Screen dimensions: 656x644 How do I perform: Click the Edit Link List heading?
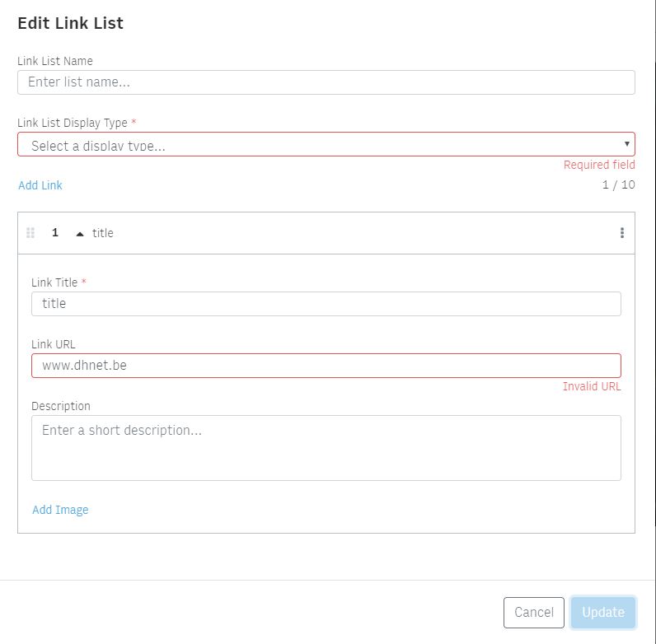(x=70, y=23)
